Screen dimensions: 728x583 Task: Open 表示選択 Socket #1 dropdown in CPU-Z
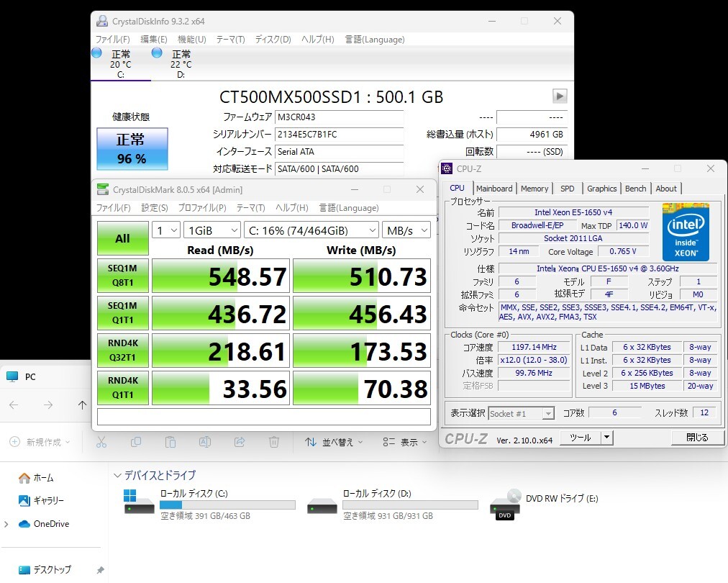pos(522,413)
